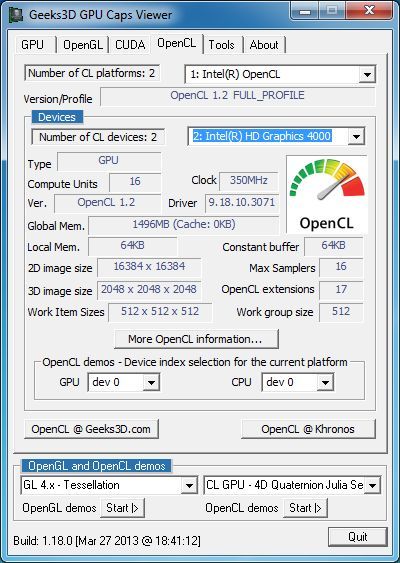
Task: Expand the CL GPU Quaternion Julia demo dropdown
Action: 372,486
